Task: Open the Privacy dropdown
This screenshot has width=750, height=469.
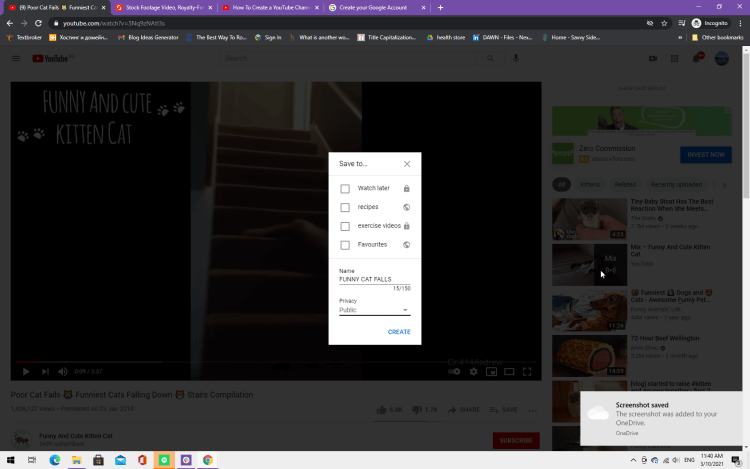Action: [x=375, y=310]
